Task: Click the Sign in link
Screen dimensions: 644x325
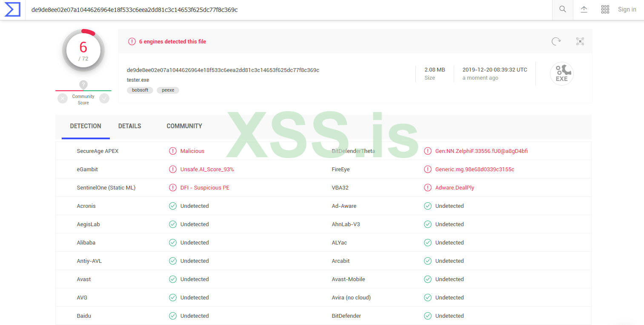Action: coord(627,9)
